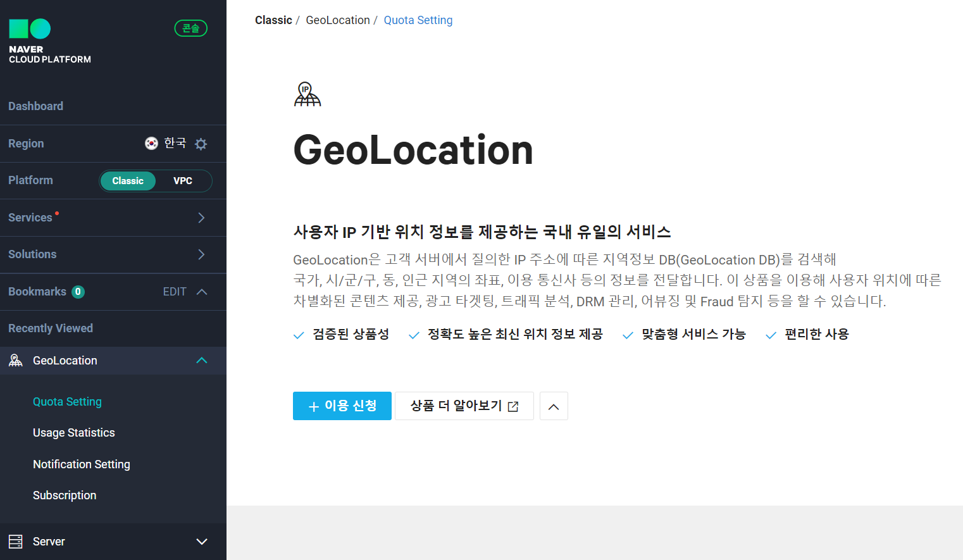Click the 편리한 사용 feature text

817,334
